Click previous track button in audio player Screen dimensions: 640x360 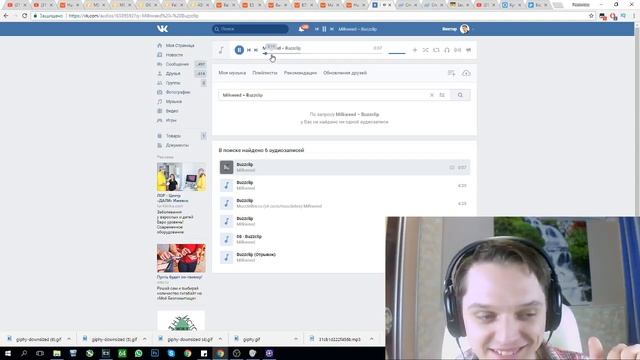(249, 50)
